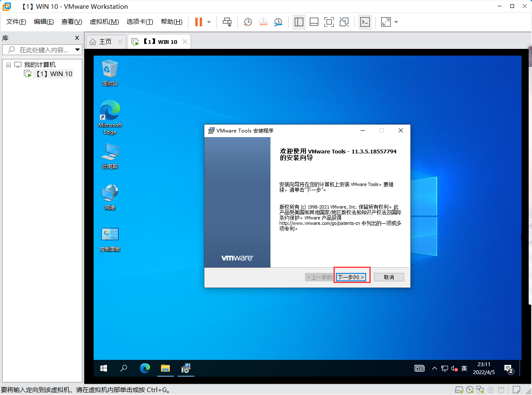532x395 pixels.
Task: Click the installer title bar icon
Action: [211, 130]
